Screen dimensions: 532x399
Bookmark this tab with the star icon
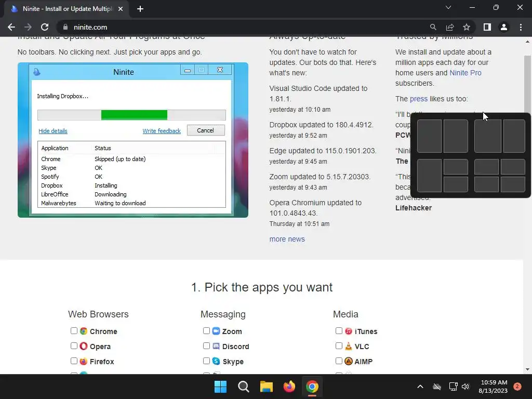467,27
